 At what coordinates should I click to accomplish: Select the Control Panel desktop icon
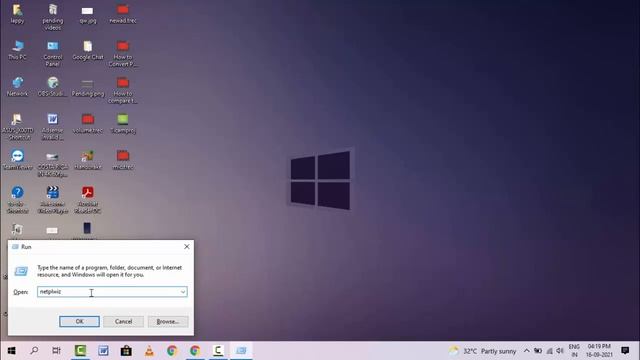[x=53, y=53]
